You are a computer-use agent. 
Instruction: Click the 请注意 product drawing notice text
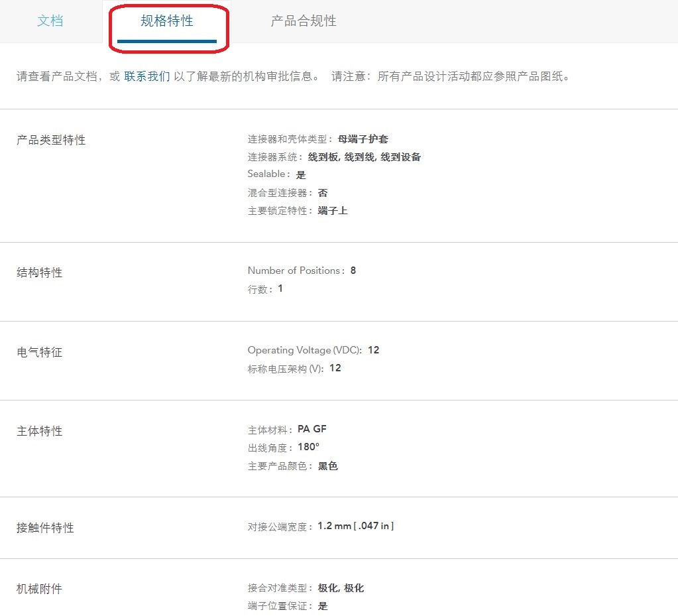450,76
